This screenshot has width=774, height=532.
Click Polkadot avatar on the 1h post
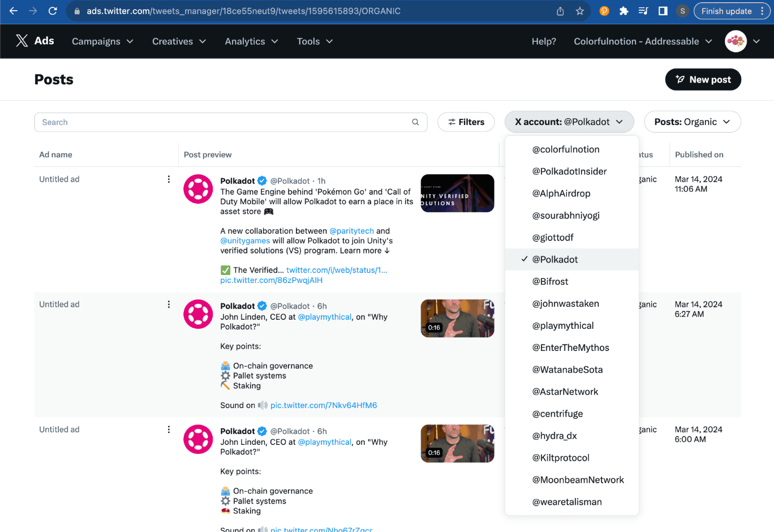pos(198,189)
